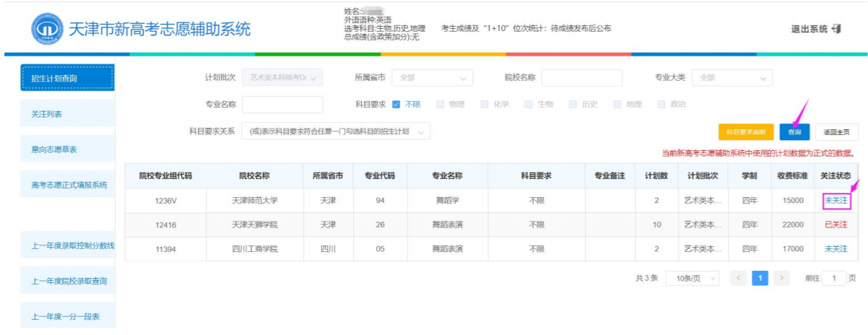Click the blue 查询 search button
This screenshot has width=868, height=335.
[x=794, y=132]
